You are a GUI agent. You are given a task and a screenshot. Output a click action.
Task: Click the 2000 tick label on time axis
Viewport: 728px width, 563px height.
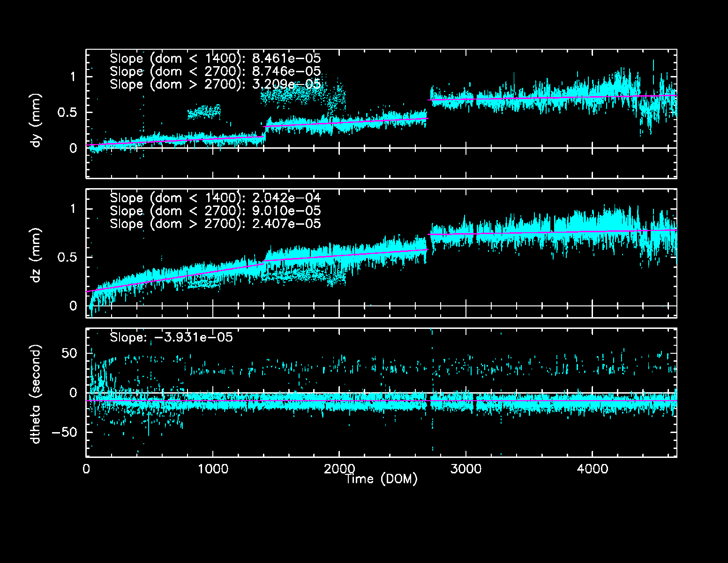[339, 469]
